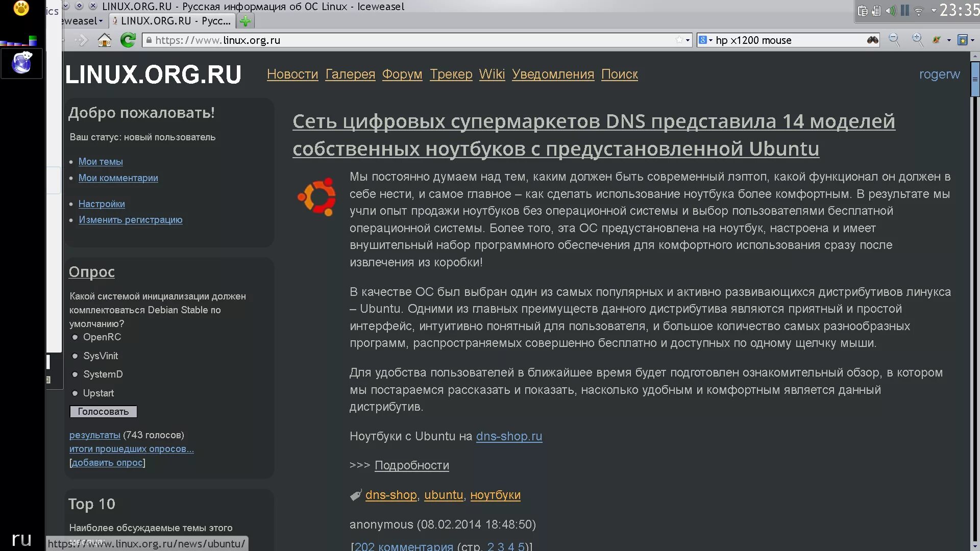Viewport: 980px width, 551px height.
Task: Click the page vertical scrollbar thumb
Action: click(975, 79)
